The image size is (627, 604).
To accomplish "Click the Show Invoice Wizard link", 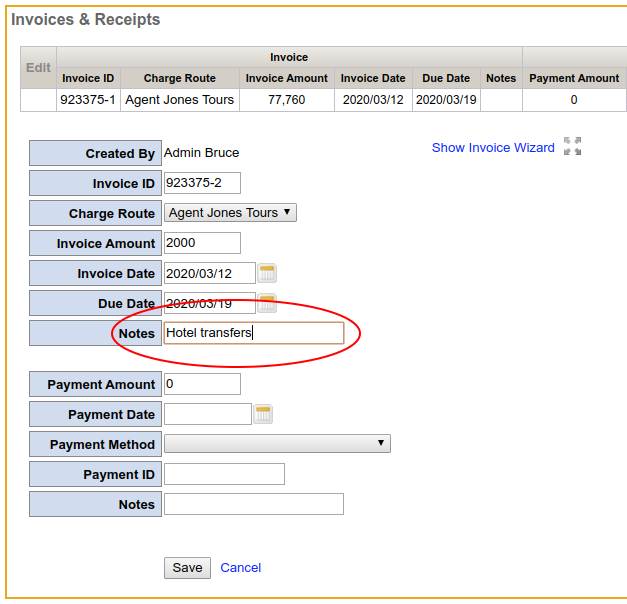I will 493,147.
